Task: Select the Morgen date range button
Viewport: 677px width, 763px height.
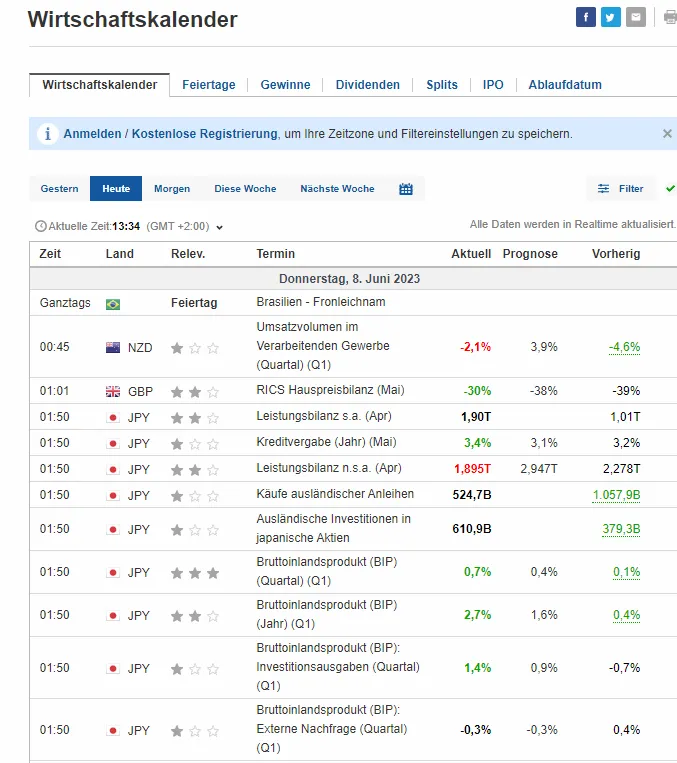Action: click(x=172, y=189)
